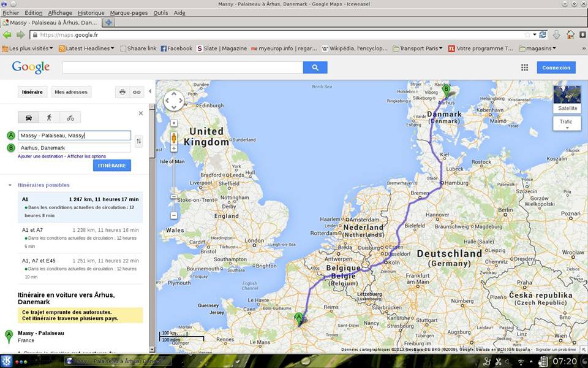588x368 pixels.
Task: Click the green B marker at Aarhus on the map
Action: coord(446,91)
